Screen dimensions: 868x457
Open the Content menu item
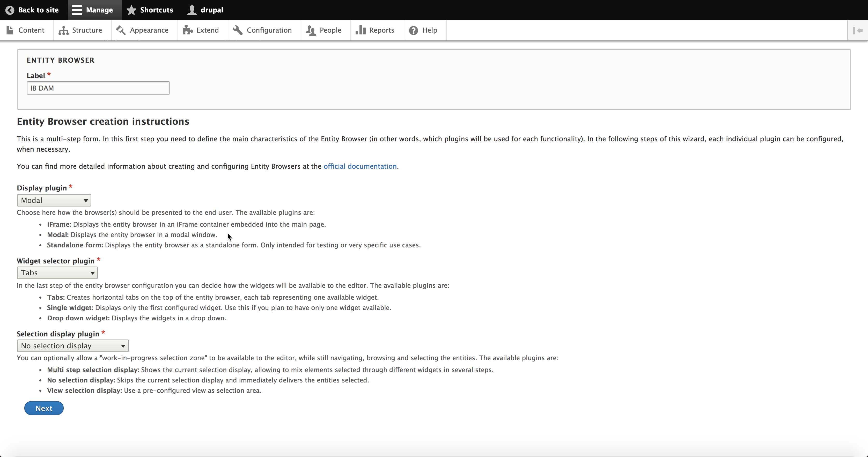pyautogui.click(x=31, y=30)
